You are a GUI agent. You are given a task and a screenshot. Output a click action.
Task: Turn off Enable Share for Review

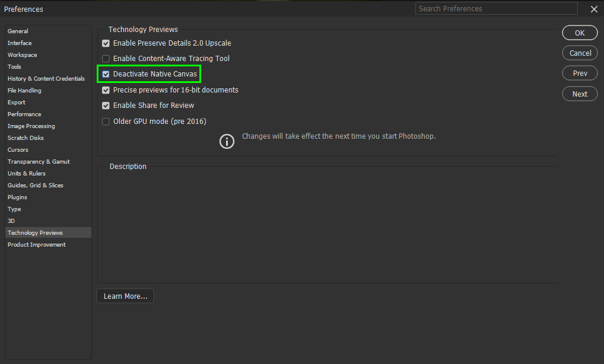(x=106, y=105)
